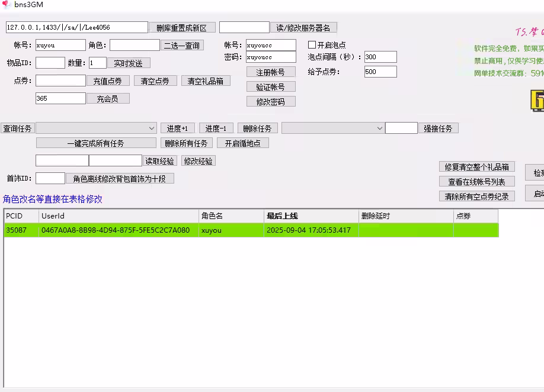The width and height of the screenshot is (544, 392).
Task: Click the 读/修改服务器名 button
Action: point(304,28)
